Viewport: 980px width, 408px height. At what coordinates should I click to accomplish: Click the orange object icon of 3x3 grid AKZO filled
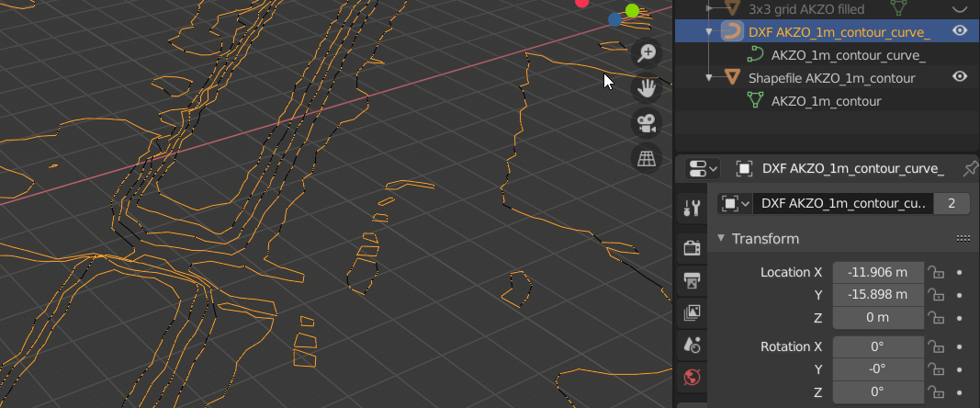point(733,8)
